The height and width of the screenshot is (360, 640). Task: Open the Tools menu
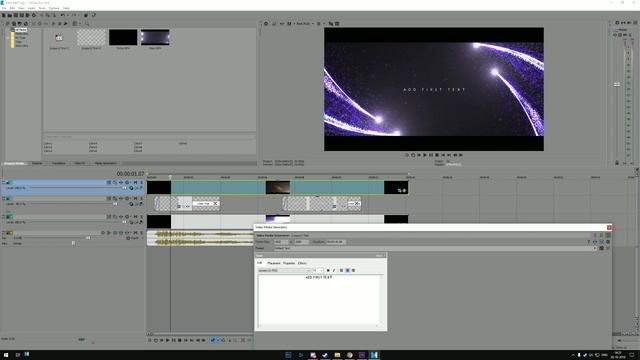(42, 8)
